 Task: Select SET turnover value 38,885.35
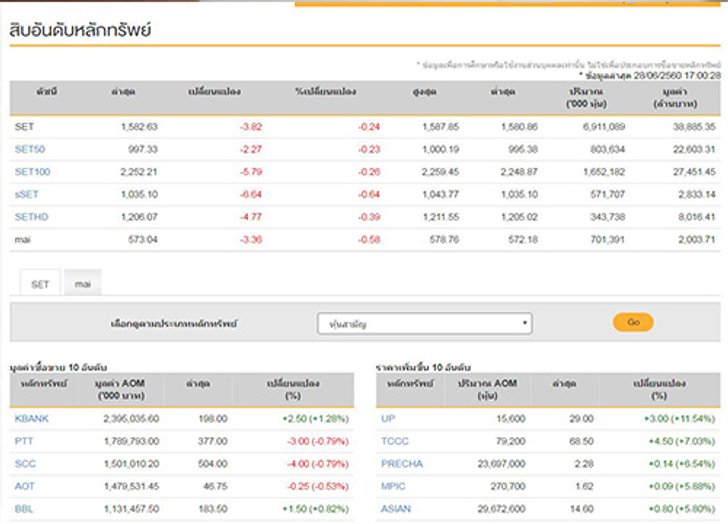point(695,127)
